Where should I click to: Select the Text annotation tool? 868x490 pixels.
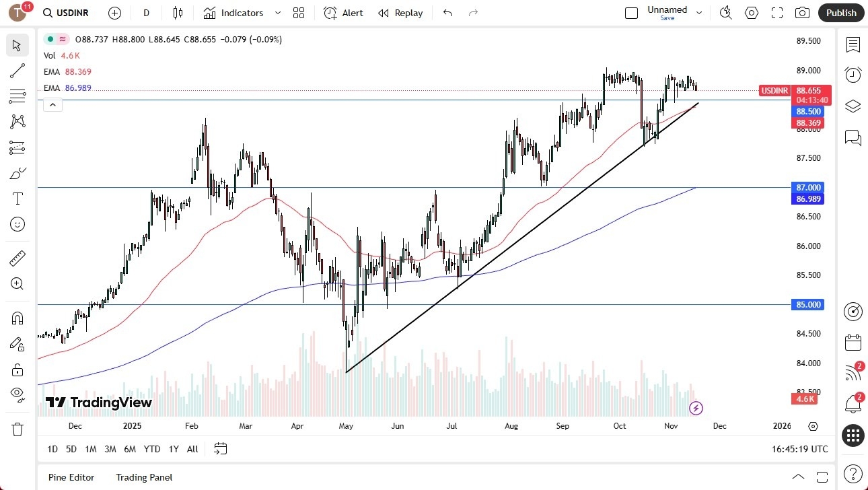pyautogui.click(x=17, y=198)
